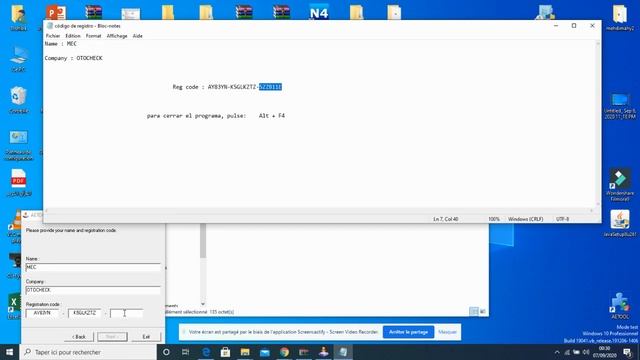Open the Mail app from the taskbar
This screenshot has height=360, width=640.
point(264,352)
